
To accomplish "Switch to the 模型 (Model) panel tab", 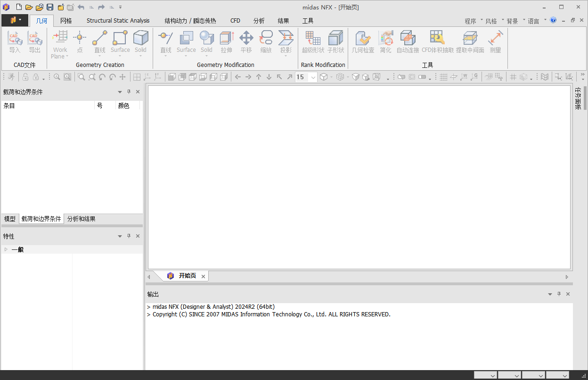I will tap(10, 219).
